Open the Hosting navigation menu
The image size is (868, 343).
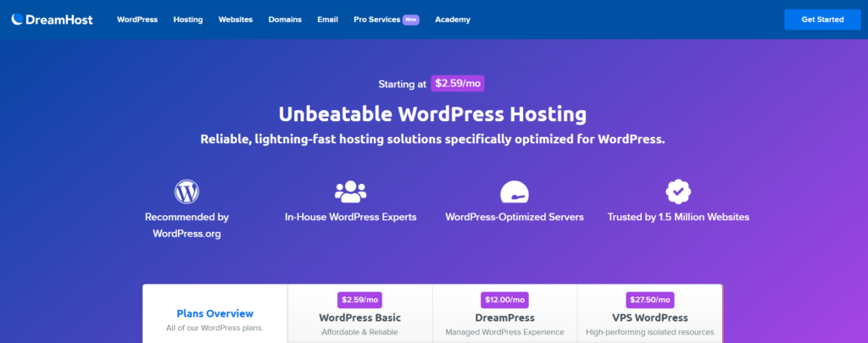(188, 19)
